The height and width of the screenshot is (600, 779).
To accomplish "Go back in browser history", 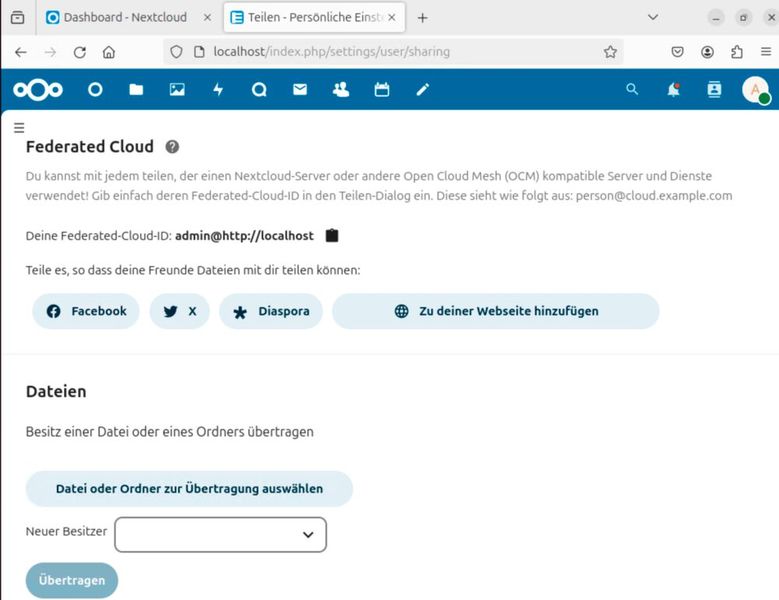I will click(x=21, y=52).
